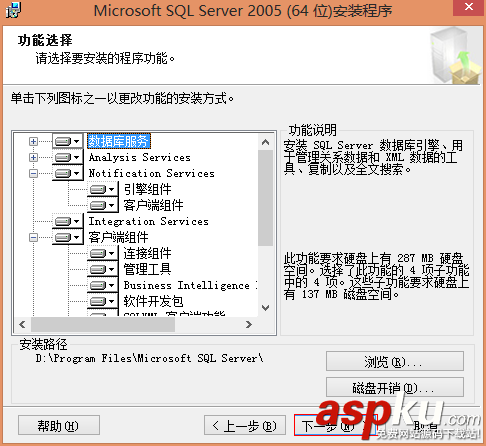Collapse the Notification Services tree node
Image resolution: width=486 pixels, height=446 pixels.
[33, 173]
